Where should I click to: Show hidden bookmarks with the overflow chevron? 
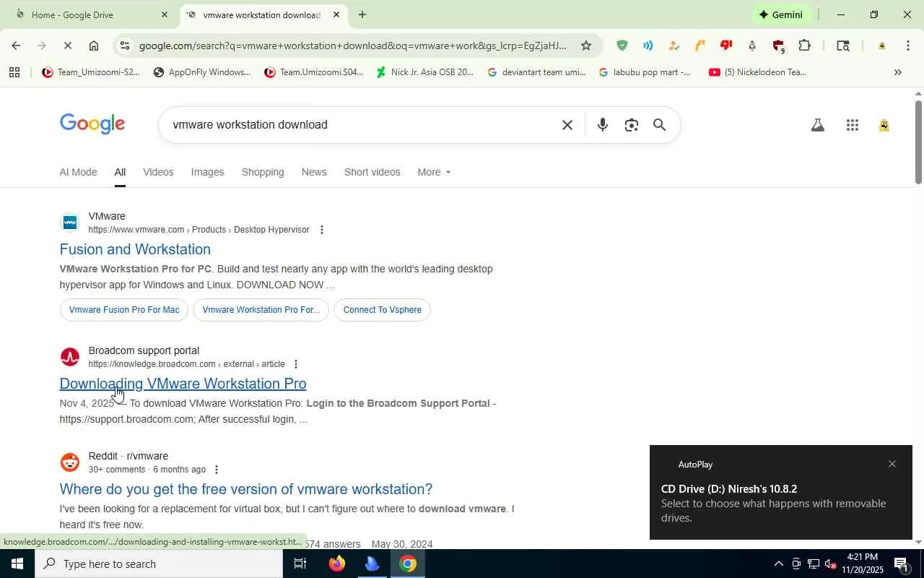coord(898,72)
